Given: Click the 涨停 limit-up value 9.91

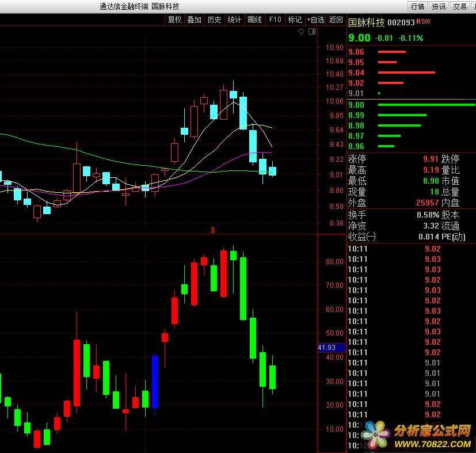Looking at the screenshot, I should pyautogui.click(x=431, y=159).
